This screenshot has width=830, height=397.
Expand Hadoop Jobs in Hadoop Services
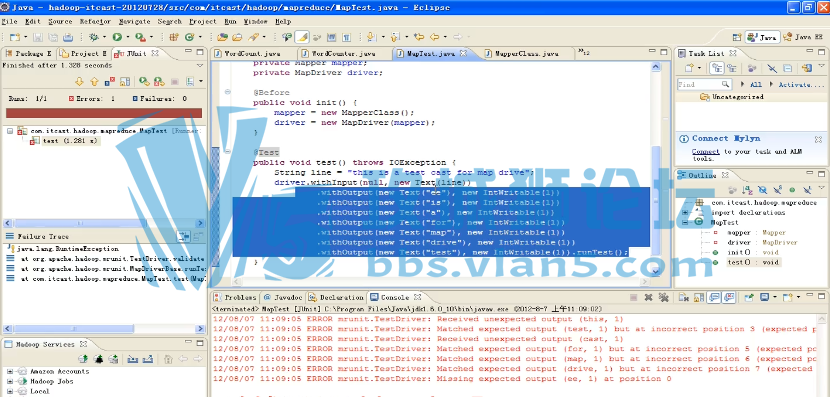10,381
